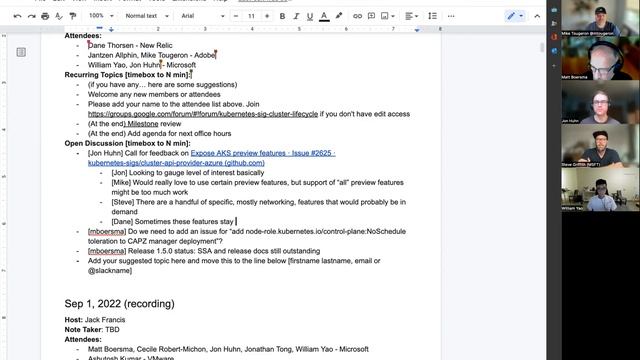Click the plus add-on icon in side panel
This screenshot has height=360, width=640.
click(x=554, y=65)
